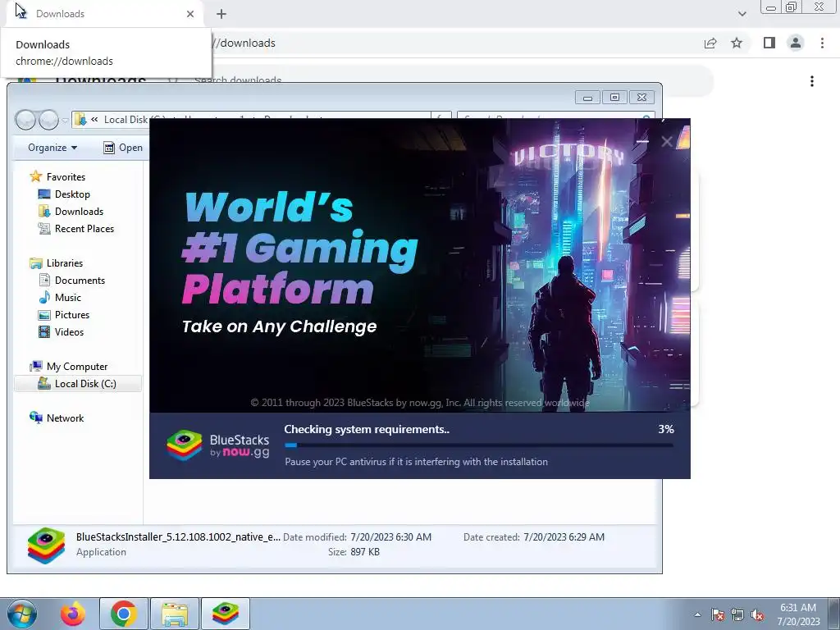Bookmark this page with star icon

[737, 43]
